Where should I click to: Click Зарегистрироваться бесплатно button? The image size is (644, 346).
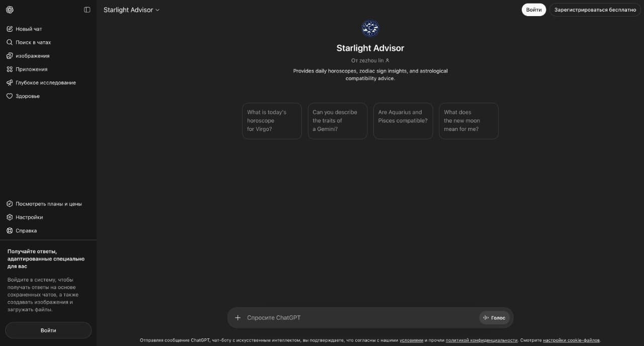595,10
